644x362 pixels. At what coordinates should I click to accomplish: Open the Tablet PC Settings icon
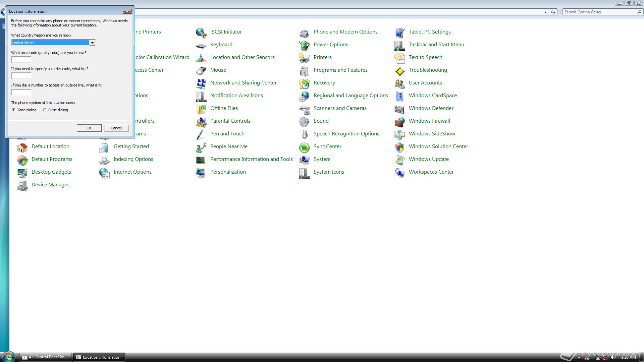coord(399,33)
